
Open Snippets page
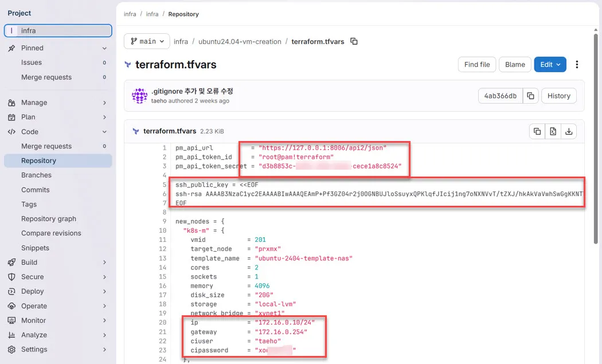35,248
